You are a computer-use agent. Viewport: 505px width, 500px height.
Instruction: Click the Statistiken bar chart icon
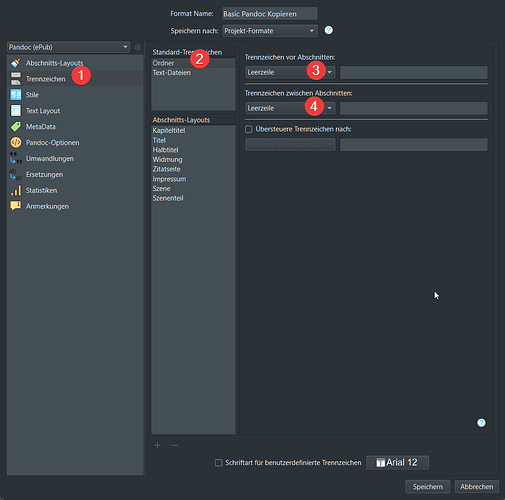tap(16, 190)
